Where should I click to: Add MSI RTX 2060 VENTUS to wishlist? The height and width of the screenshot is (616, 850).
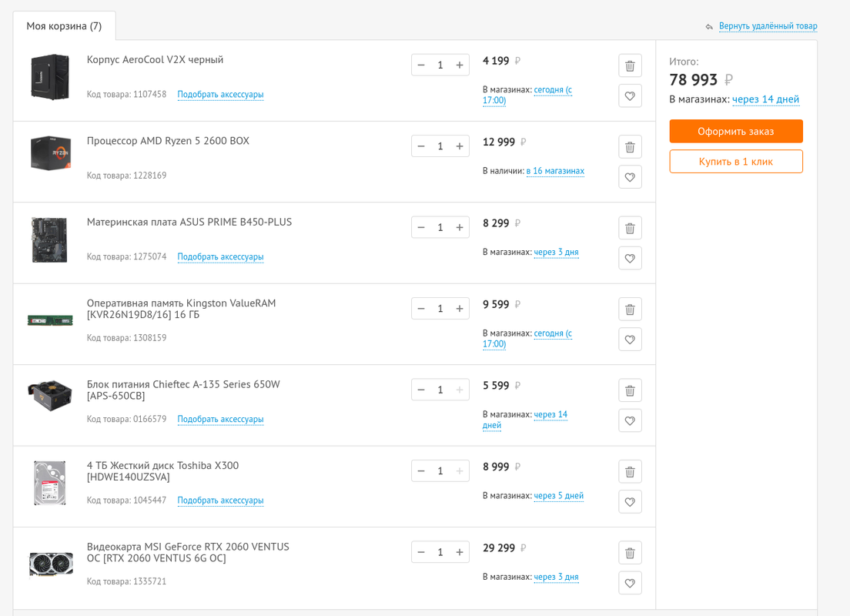coord(630,583)
